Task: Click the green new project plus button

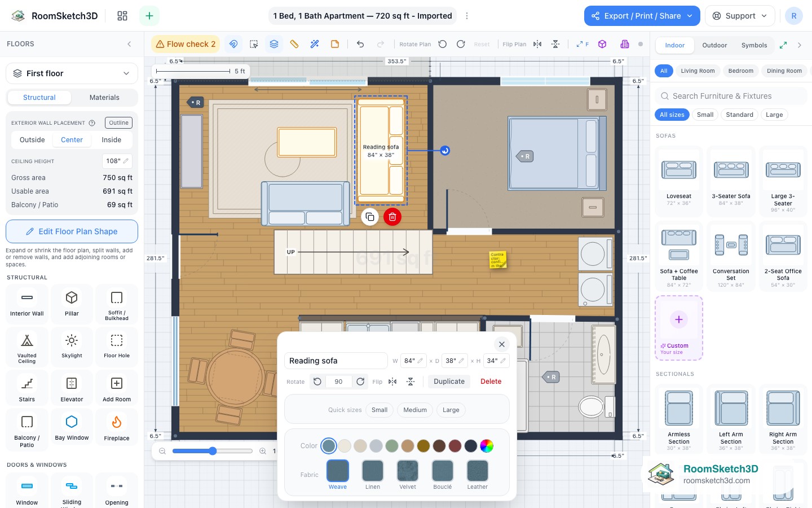Action: (149, 16)
